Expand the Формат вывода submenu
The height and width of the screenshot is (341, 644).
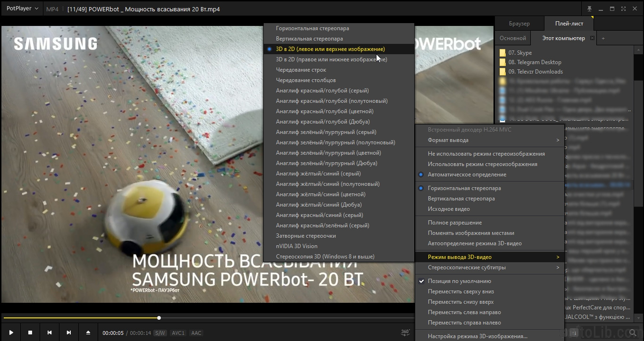click(490, 140)
